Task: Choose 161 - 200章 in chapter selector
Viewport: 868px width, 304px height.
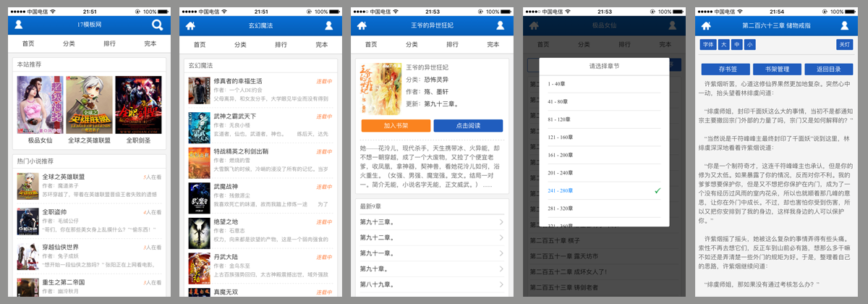Action: tap(604, 155)
